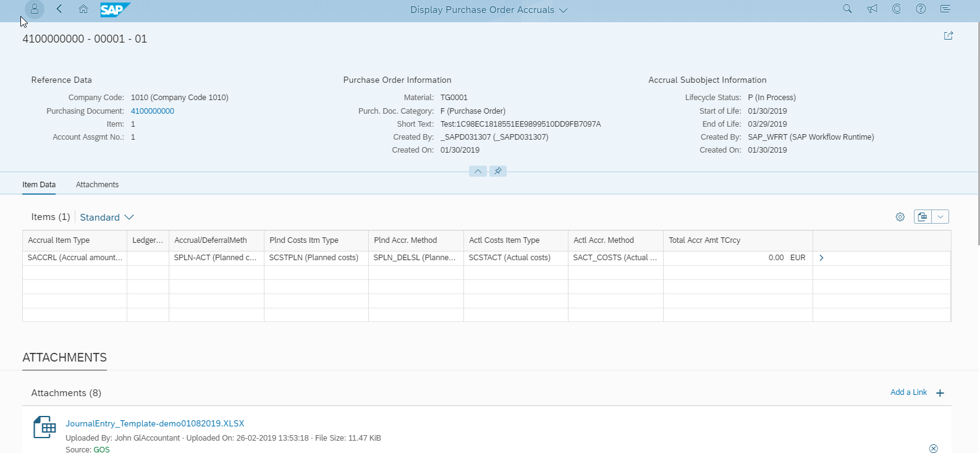Click vertical page scrollbar
Viewport: 980px width, 453px height.
click(x=978, y=133)
